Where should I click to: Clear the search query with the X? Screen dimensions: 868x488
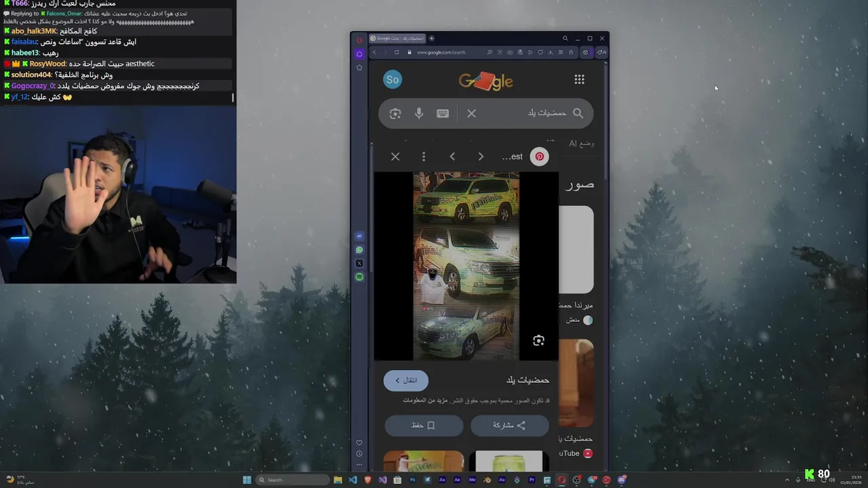[x=472, y=114]
